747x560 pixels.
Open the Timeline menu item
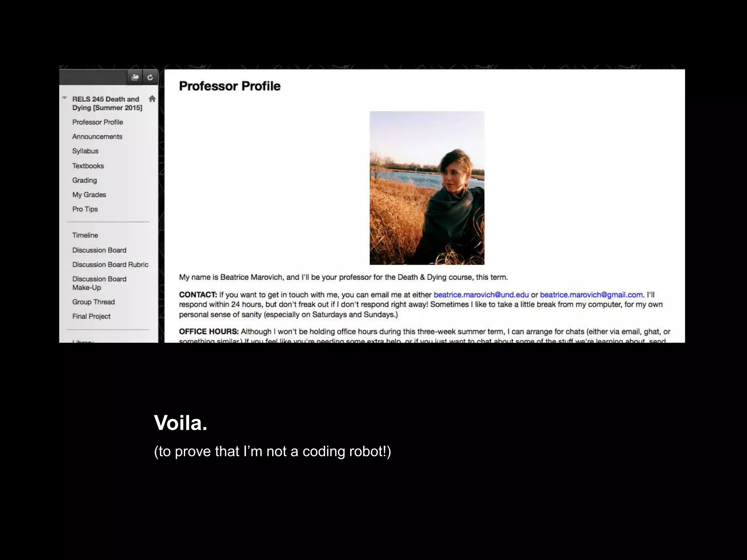(x=85, y=235)
